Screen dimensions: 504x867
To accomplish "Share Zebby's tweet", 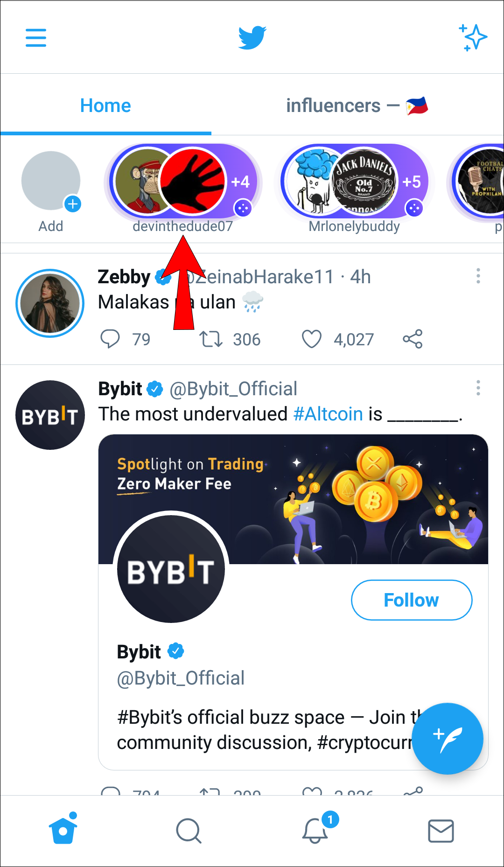I will click(413, 339).
